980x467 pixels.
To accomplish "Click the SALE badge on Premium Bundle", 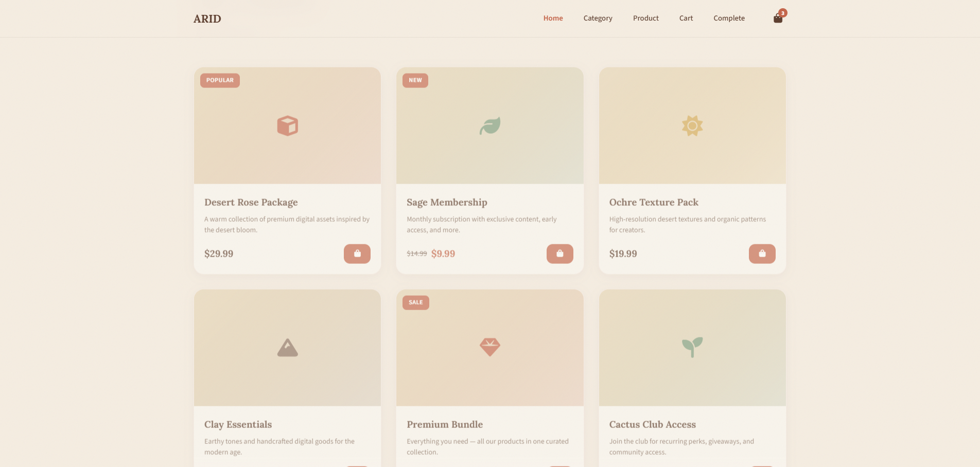I will 416,302.
